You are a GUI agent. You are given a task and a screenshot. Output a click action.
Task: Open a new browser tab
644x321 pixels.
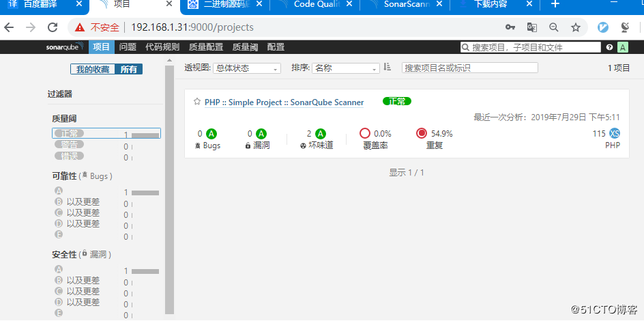(555, 5)
